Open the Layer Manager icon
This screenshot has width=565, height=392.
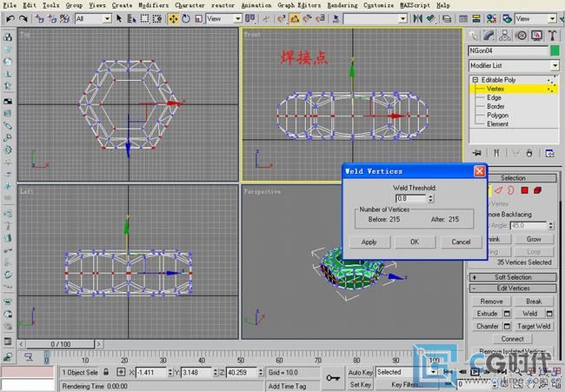(x=447, y=18)
